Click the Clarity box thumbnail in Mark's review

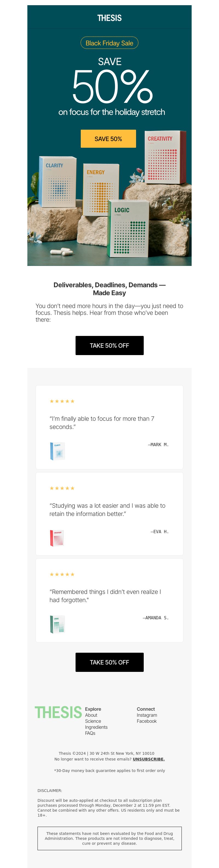click(57, 451)
